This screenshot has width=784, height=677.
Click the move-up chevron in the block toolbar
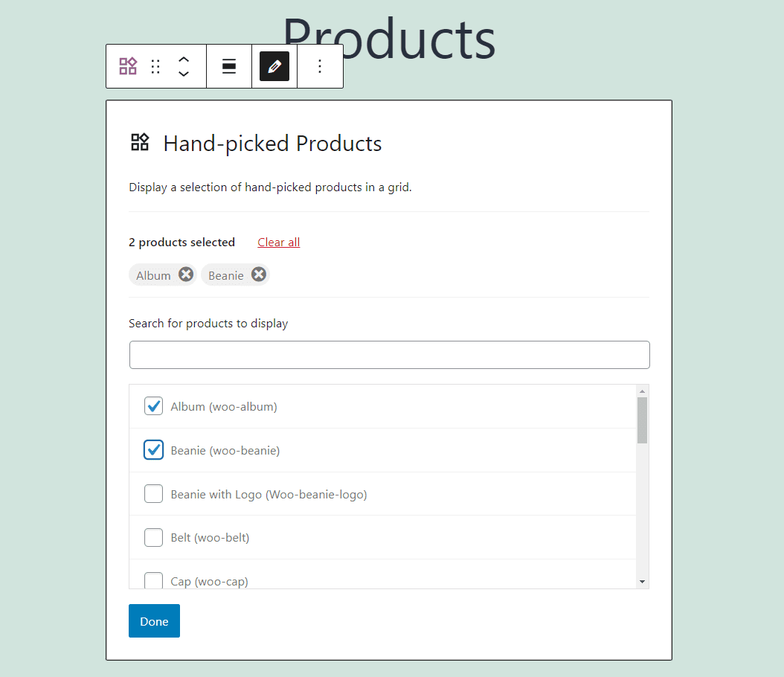pyautogui.click(x=183, y=60)
